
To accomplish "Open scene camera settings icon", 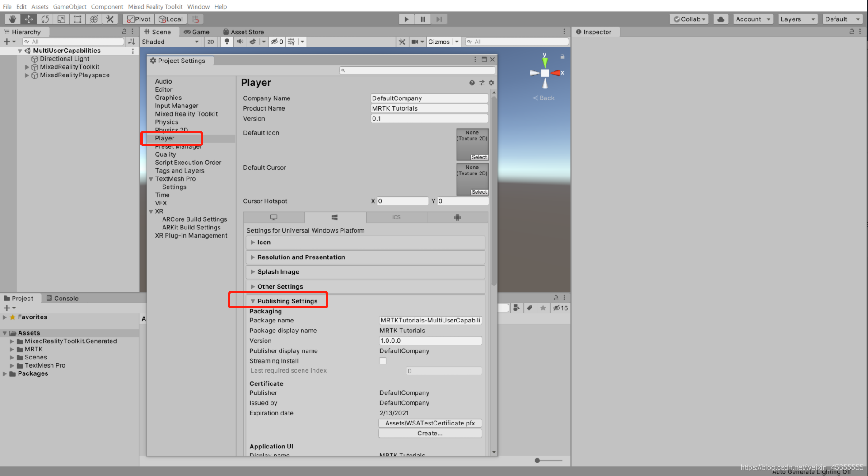I will pyautogui.click(x=415, y=42).
